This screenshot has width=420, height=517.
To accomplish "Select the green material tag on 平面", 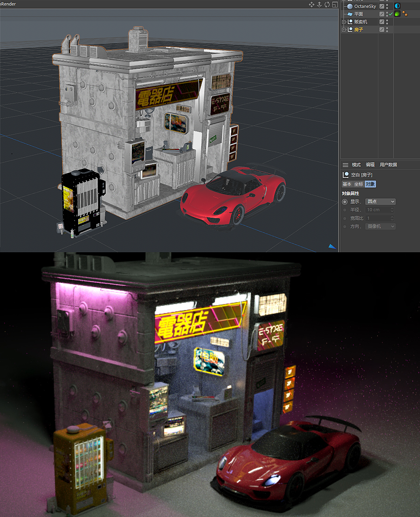I will [x=397, y=14].
